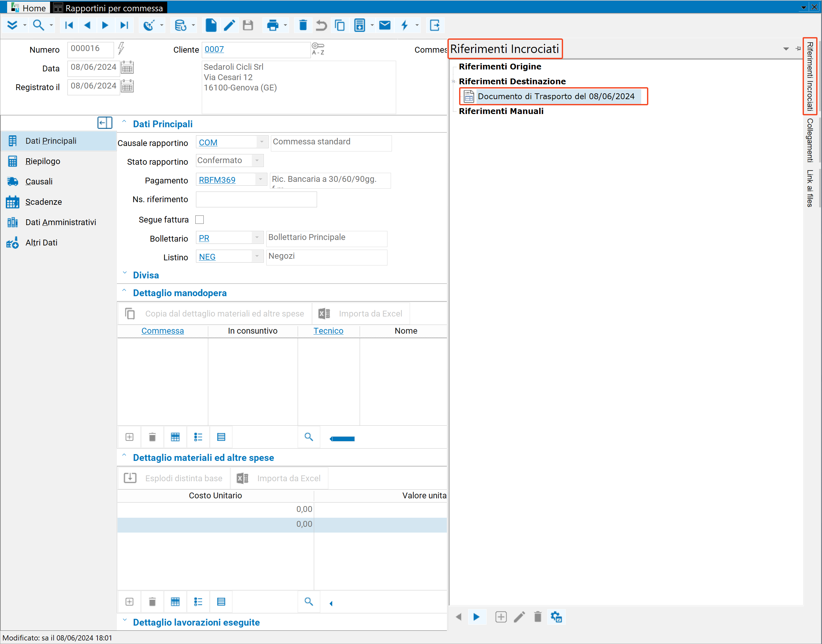Viewport: 822px width, 644px height.
Task: Open the Stato rapportino dropdown
Action: pos(257,161)
